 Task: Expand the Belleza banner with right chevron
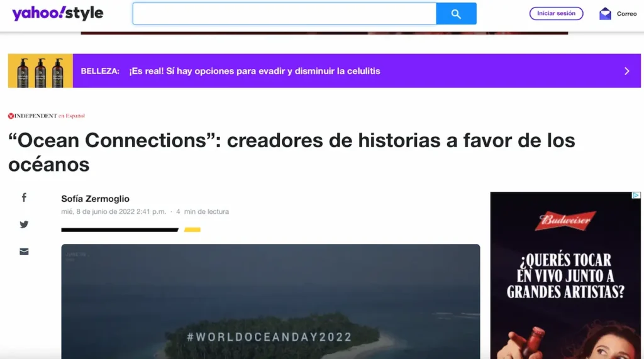[x=626, y=71]
